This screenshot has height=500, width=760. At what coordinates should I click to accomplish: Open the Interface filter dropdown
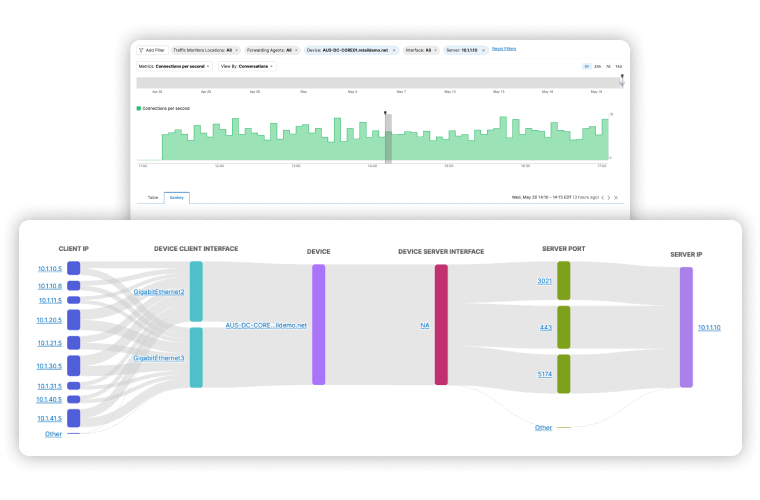(x=421, y=50)
